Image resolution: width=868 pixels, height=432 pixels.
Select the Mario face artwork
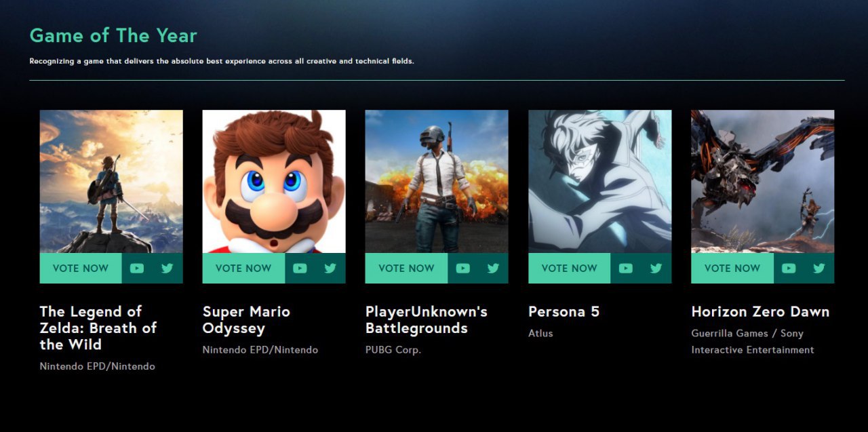pos(274,182)
